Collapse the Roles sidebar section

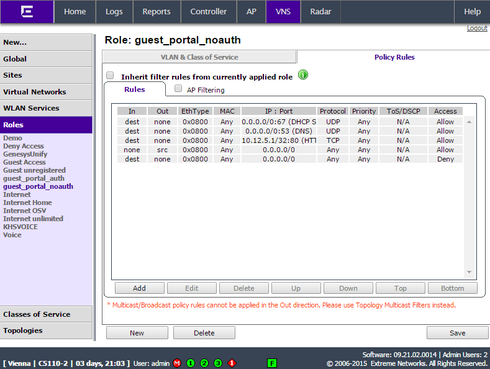[x=46, y=125]
